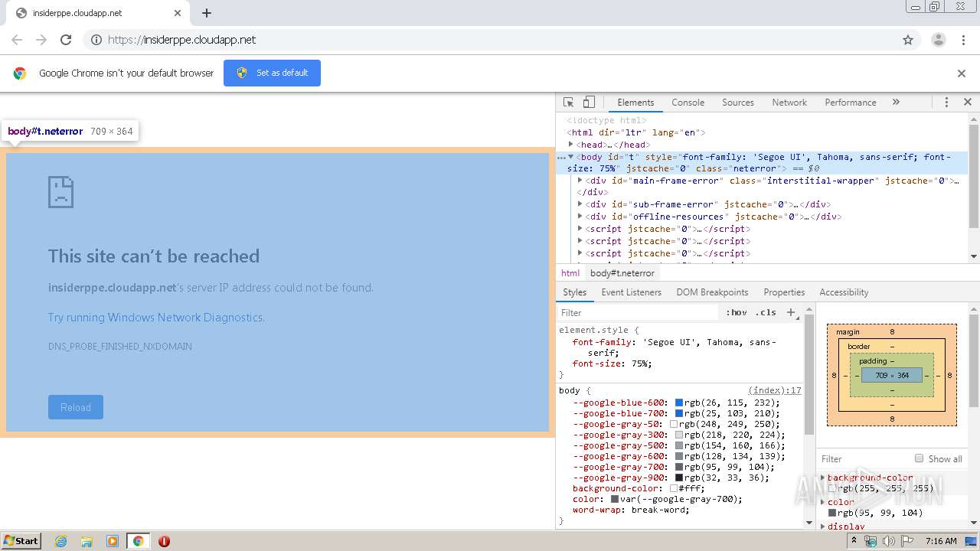Click the box model content size 709 × 364
The image size is (980, 551).
coord(892,375)
